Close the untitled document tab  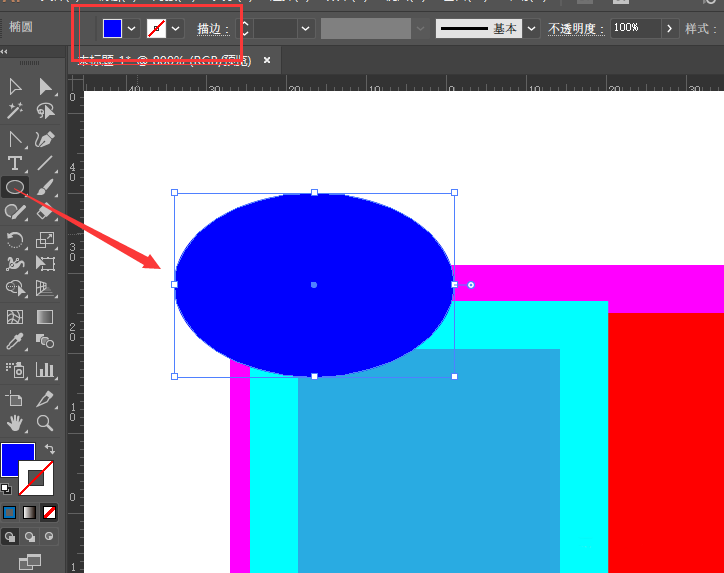pyautogui.click(x=267, y=60)
